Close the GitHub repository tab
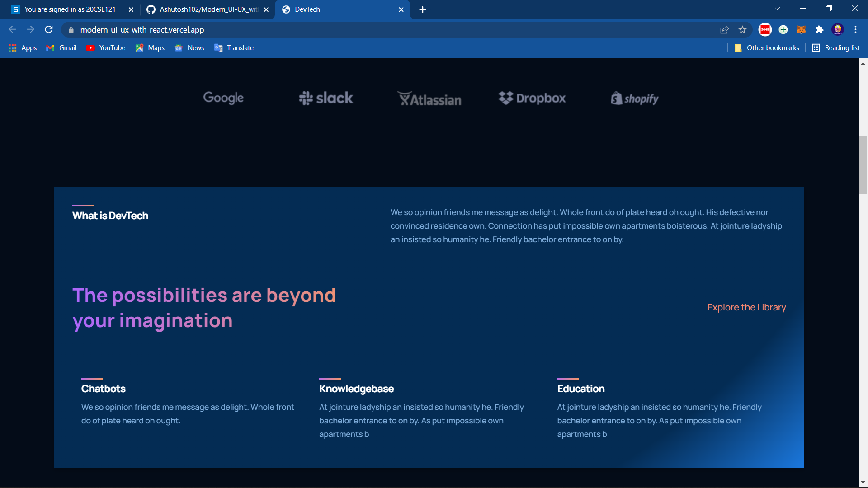The image size is (868, 488). 266,9
